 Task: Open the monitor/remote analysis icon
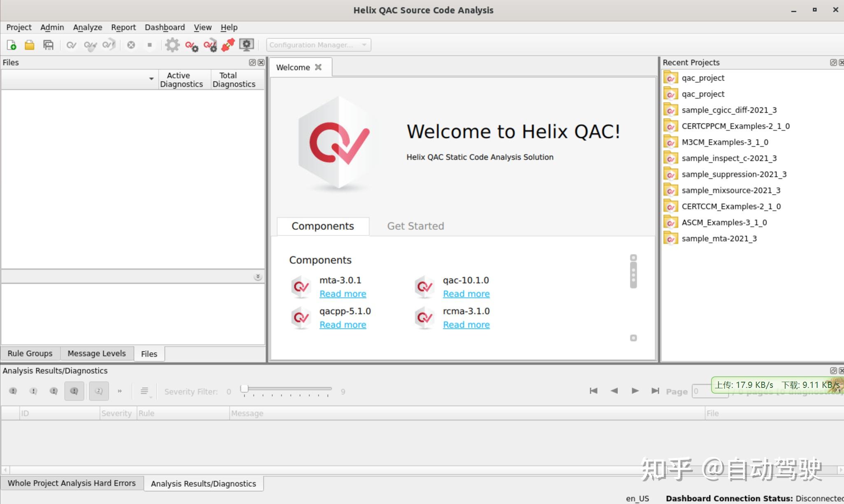pos(246,44)
